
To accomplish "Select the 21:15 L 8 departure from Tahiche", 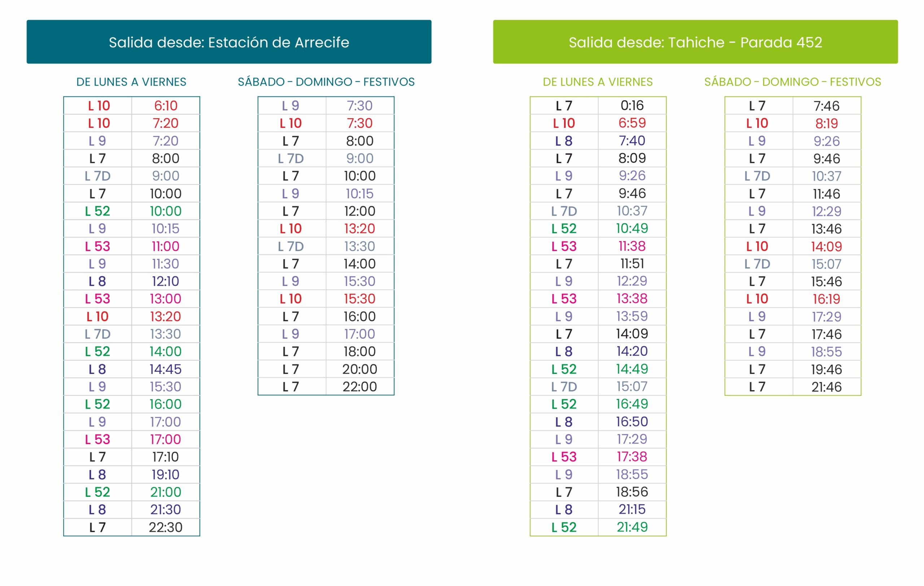I will [632, 509].
